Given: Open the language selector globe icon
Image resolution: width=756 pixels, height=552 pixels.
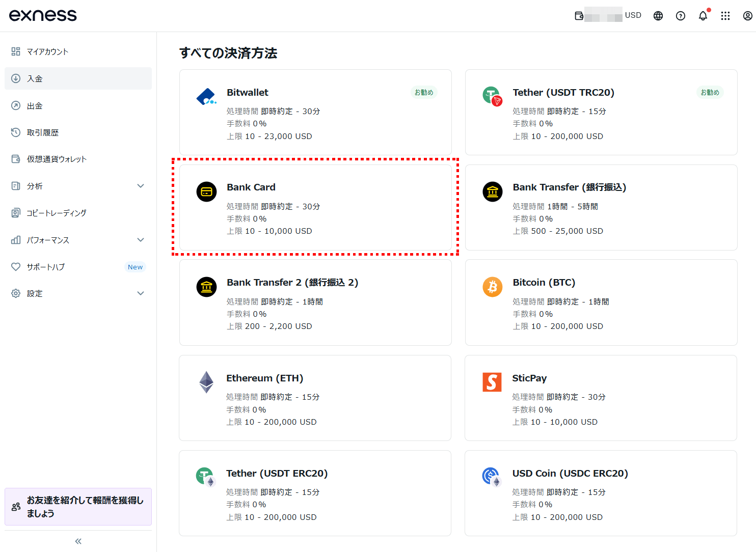Looking at the screenshot, I should 658,15.
